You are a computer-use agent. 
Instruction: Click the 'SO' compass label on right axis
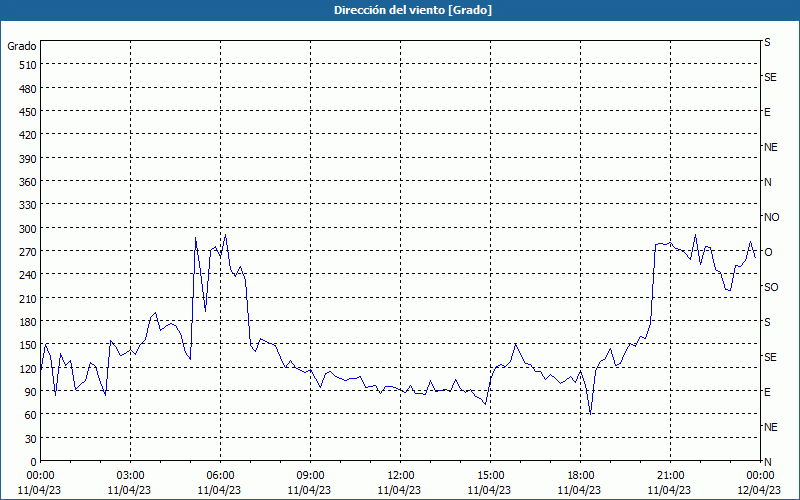[x=771, y=287]
